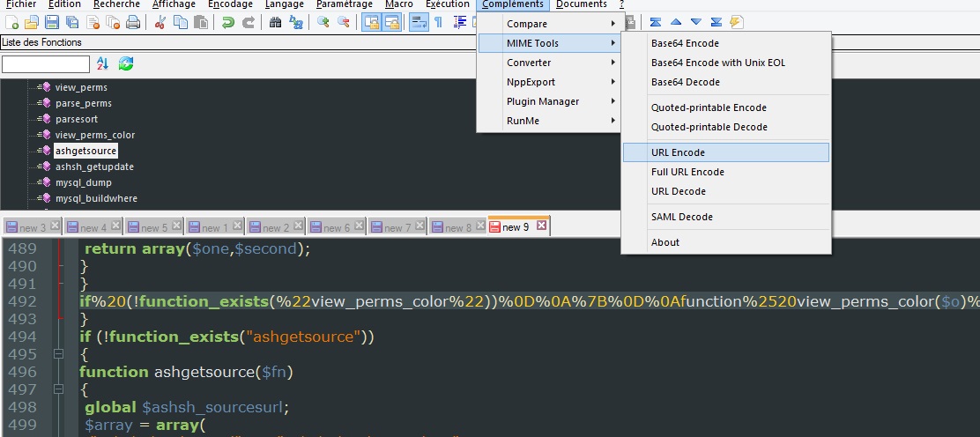Close the new 9 tab
The image size is (980, 437).
tap(541, 226)
